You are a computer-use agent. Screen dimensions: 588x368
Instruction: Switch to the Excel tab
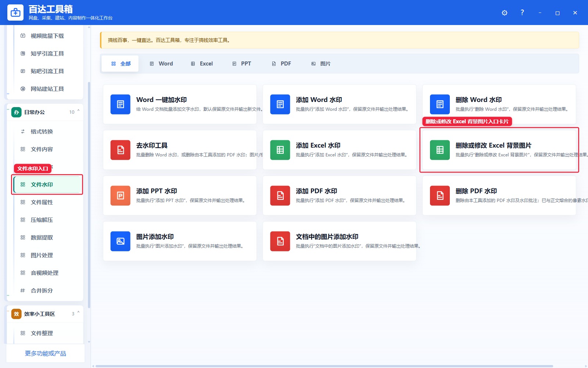[202, 64]
